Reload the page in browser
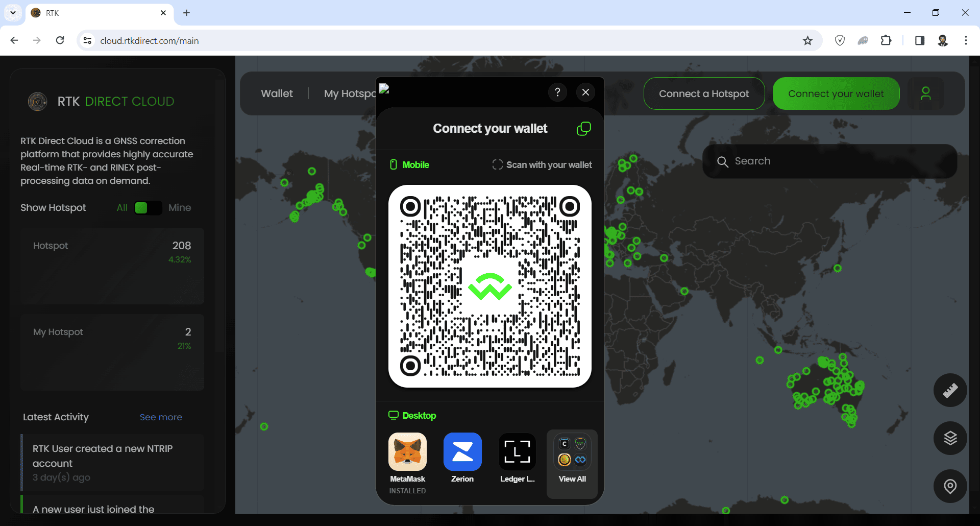The width and height of the screenshot is (980, 526). pyautogui.click(x=60, y=40)
